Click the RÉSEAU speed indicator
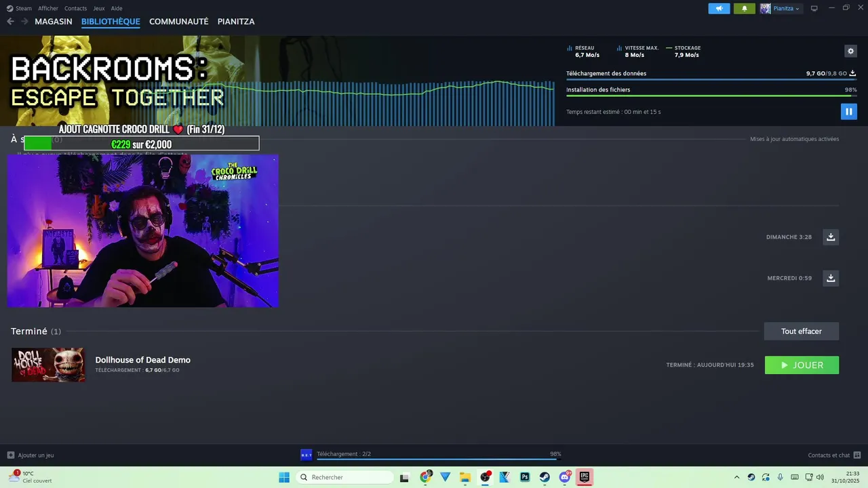Viewport: 868px width, 488px height. pos(584,52)
